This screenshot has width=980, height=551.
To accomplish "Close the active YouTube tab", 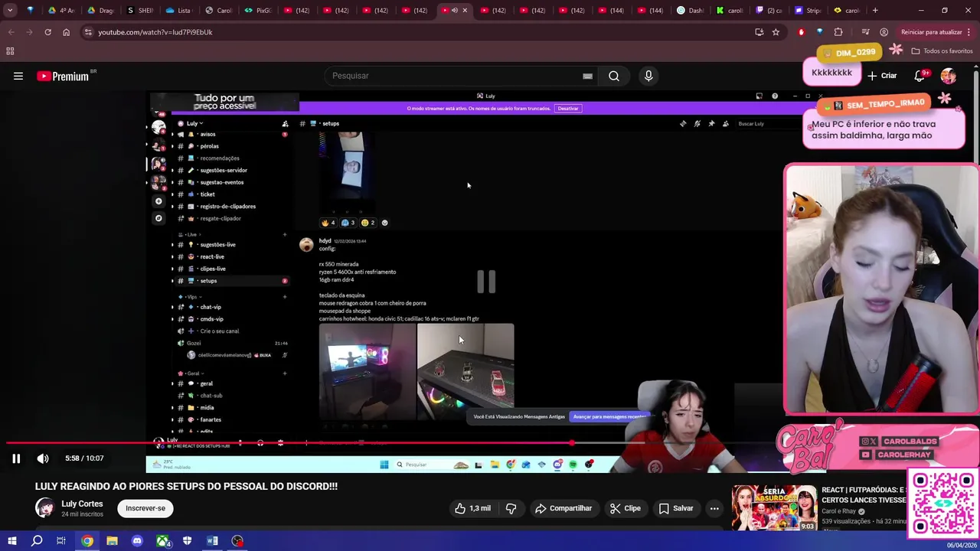I will 465,11.
